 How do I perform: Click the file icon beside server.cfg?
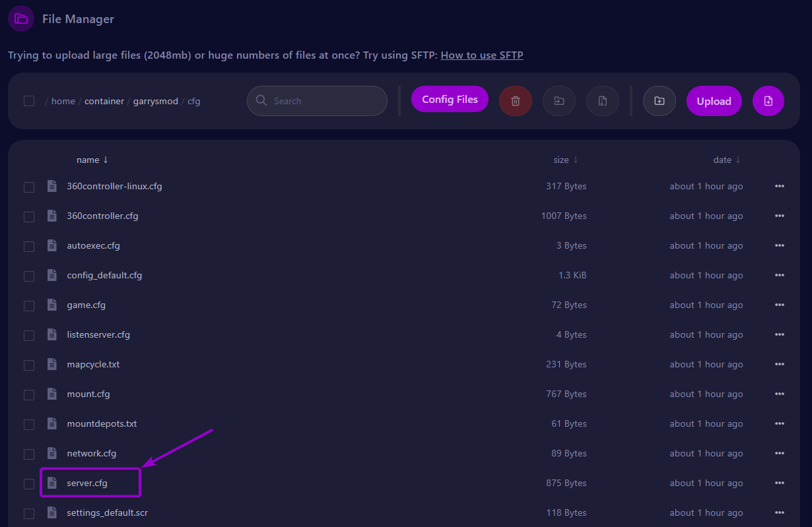coord(52,483)
